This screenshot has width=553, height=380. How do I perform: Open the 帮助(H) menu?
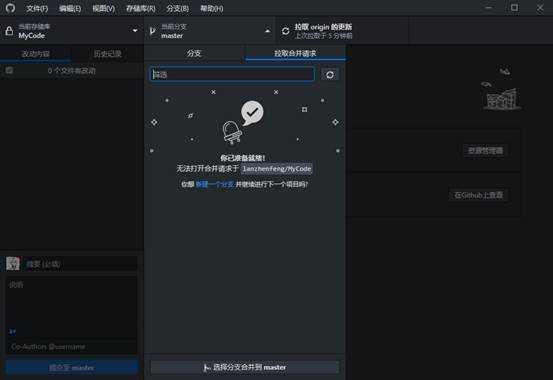pos(212,8)
